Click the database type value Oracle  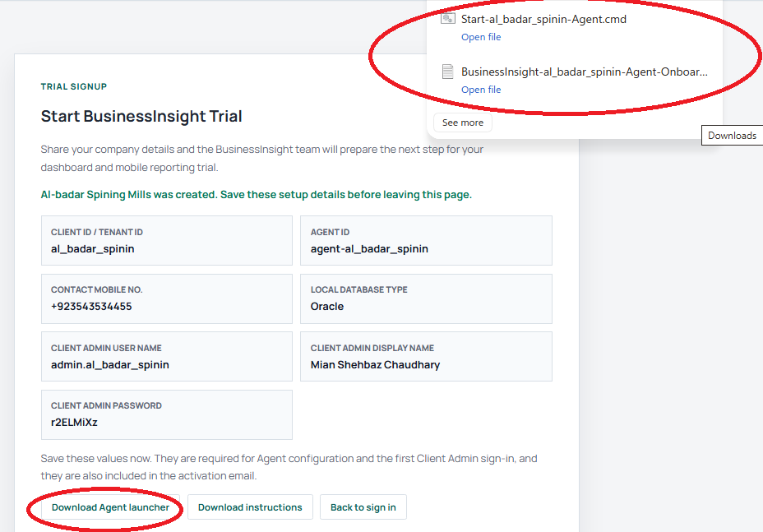[327, 306]
